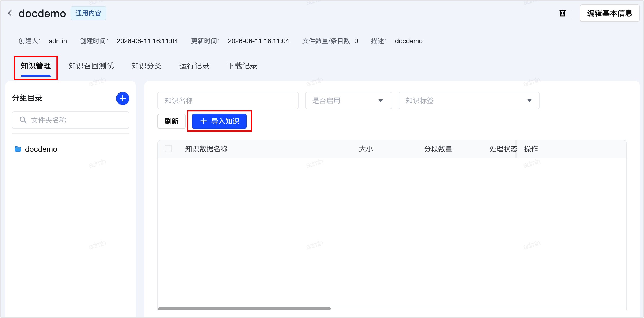This screenshot has height=318, width=644.
Task: Add a new group with plus icon
Action: (123, 98)
